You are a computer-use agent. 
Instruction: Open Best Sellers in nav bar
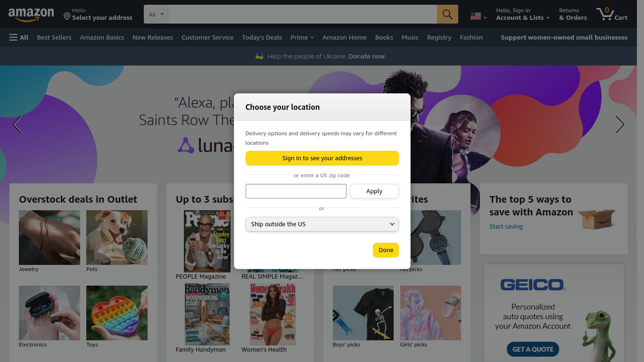54,37
